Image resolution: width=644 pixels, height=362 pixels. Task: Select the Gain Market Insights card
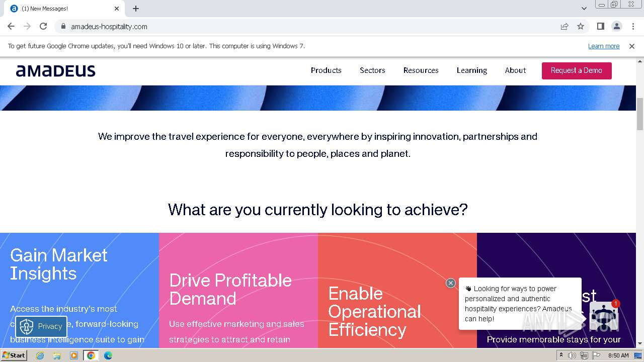(x=79, y=290)
